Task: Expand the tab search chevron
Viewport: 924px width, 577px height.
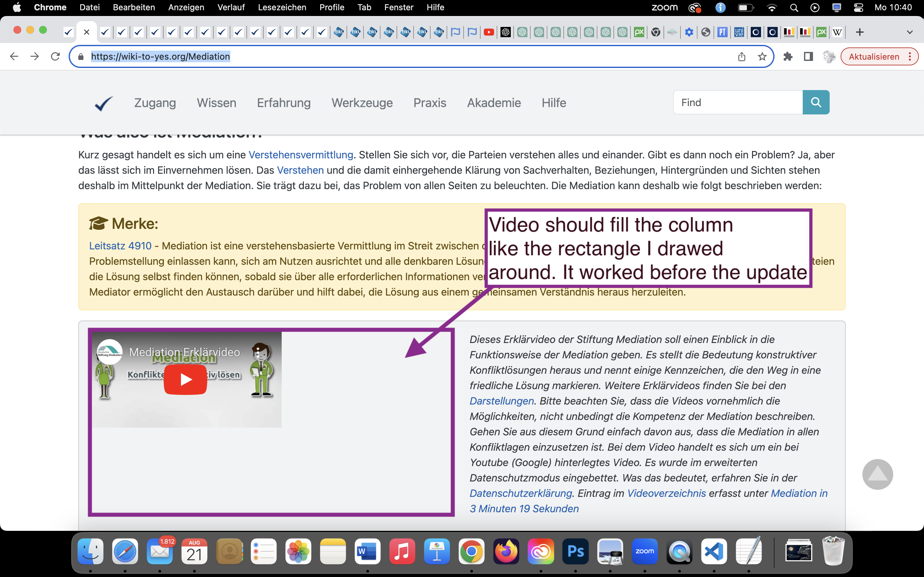Action: (910, 32)
